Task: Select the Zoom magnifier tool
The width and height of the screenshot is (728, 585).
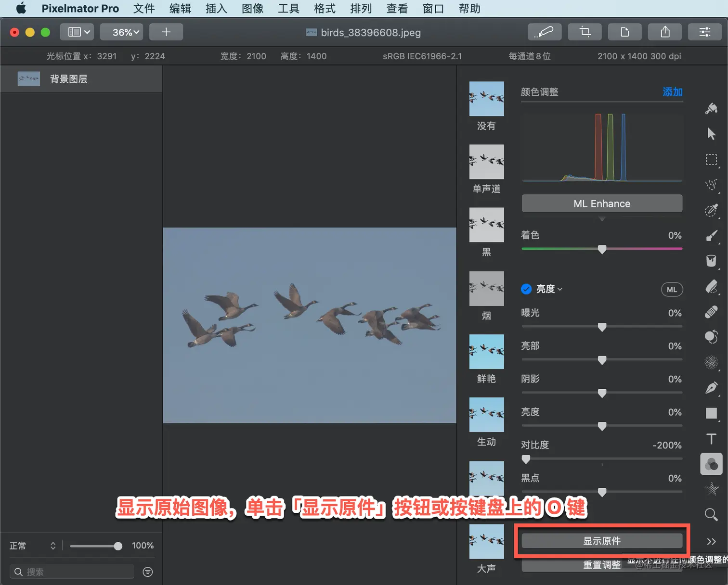Action: 711,515
